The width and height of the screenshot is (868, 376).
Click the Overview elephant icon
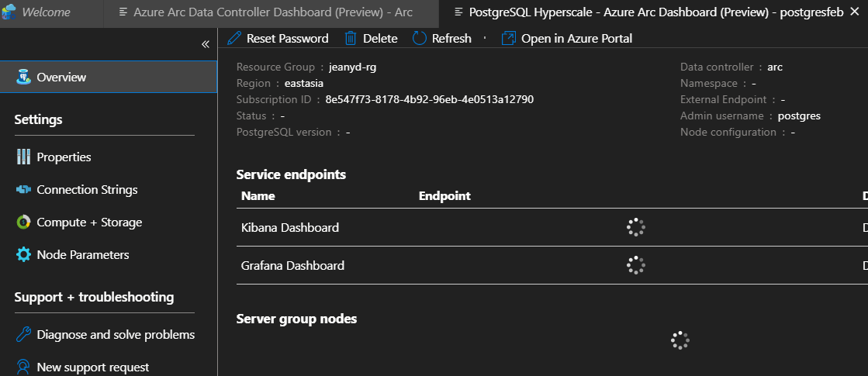point(23,77)
